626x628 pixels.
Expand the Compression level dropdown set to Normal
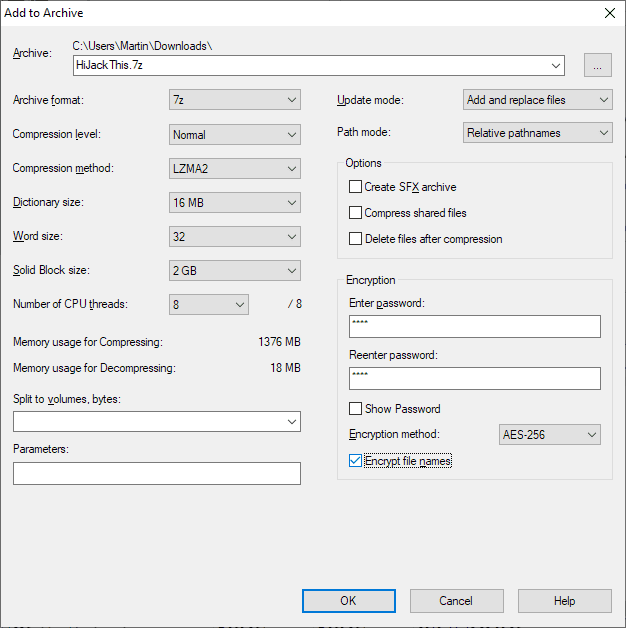(x=235, y=135)
